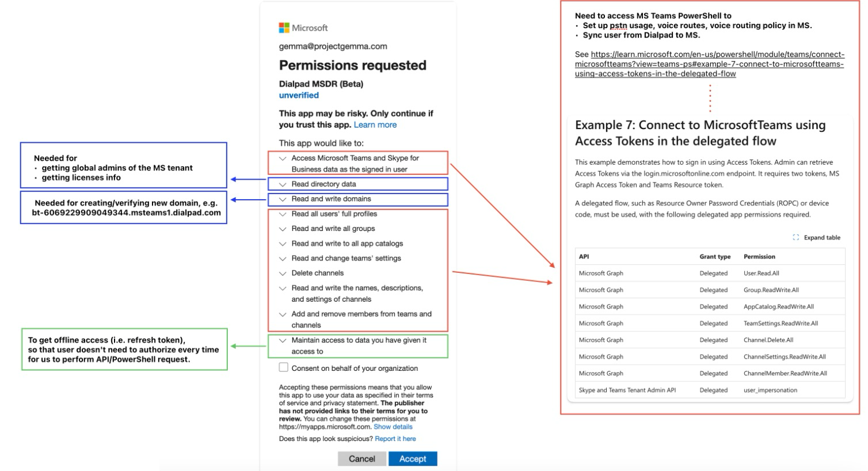Click the Permissions requested heading
This screenshot has height=471, width=868.
tap(353, 66)
